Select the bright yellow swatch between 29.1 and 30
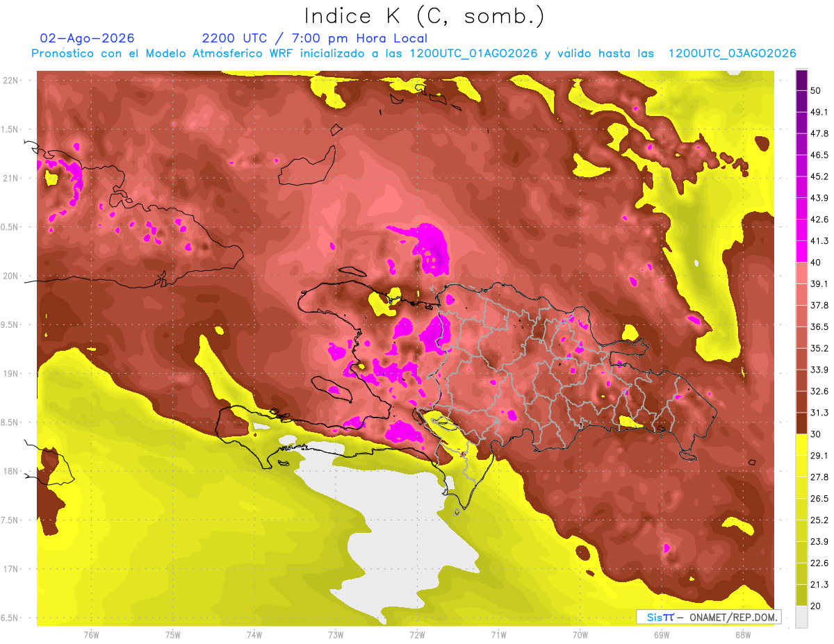 tap(801, 444)
